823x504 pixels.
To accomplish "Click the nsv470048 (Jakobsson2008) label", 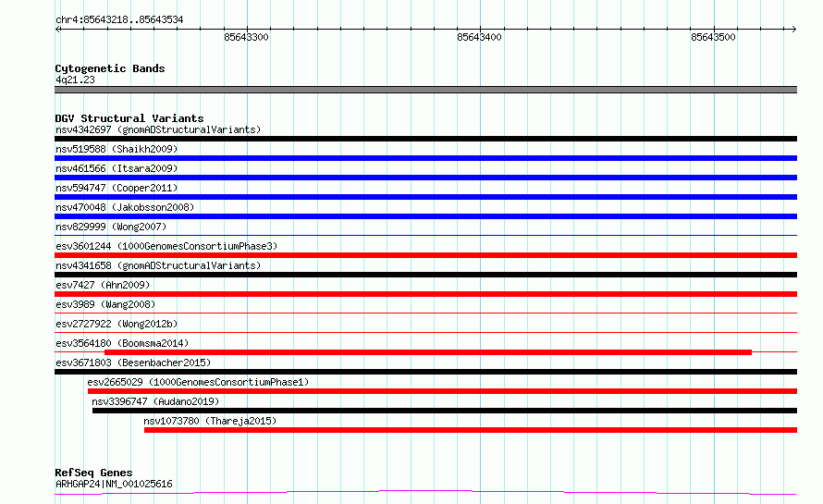I will [125, 207].
